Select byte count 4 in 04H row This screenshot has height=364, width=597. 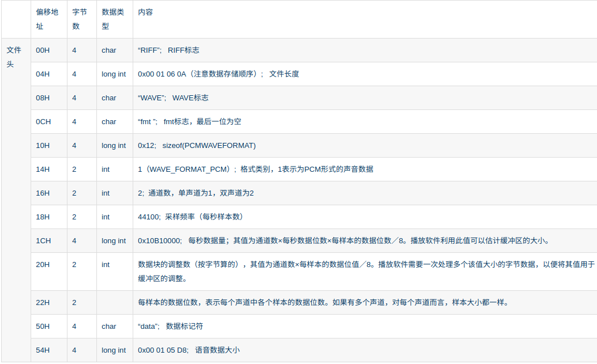pos(74,74)
